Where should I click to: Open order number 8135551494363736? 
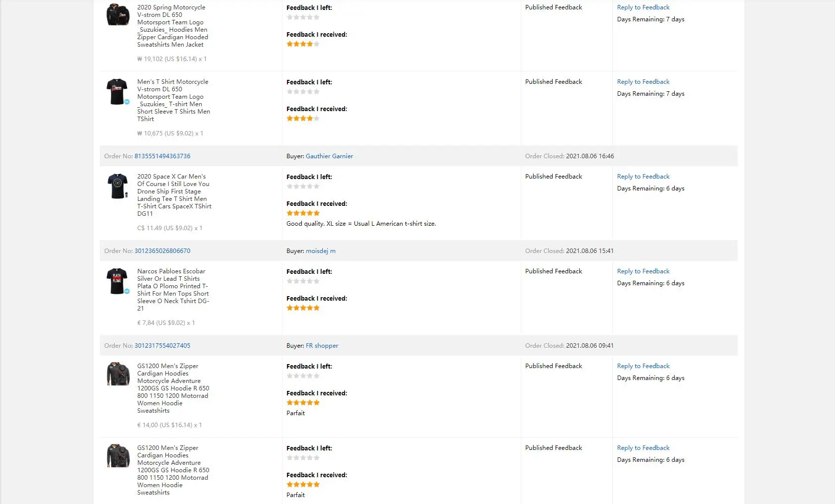click(162, 156)
